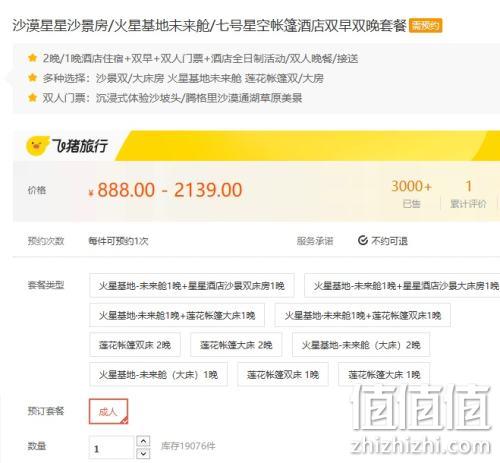Choose 未来舱1晚+莲花帐篷大床1晚 package

click(177, 315)
